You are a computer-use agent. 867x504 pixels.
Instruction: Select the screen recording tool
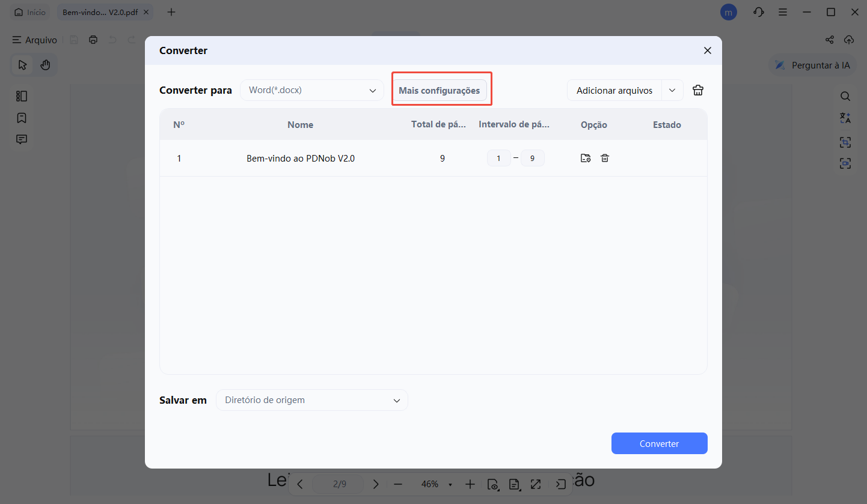pyautogui.click(x=845, y=163)
